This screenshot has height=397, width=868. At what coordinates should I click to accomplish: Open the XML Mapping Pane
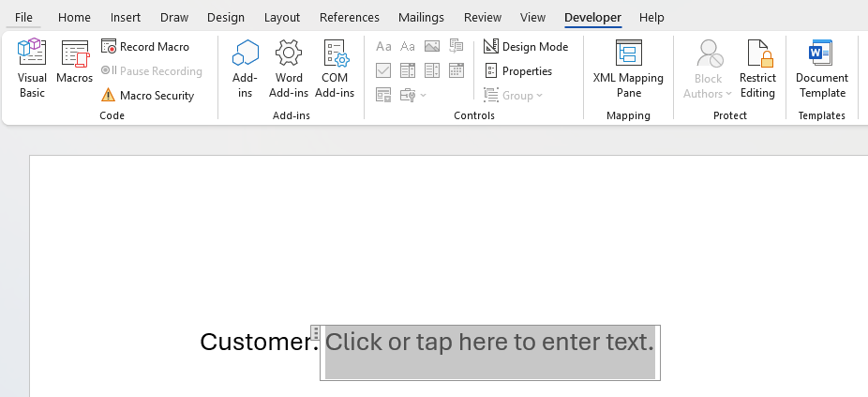[x=628, y=69]
